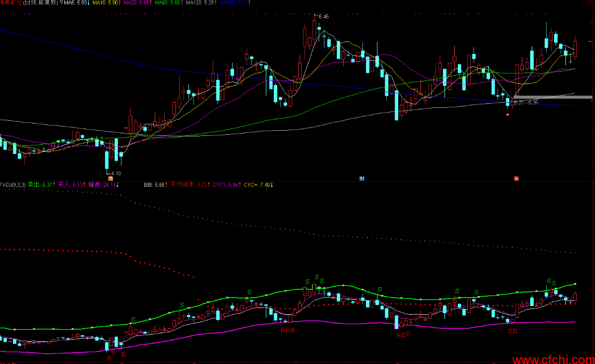Click the 5.21 - 5.26 gap price label
This screenshot has width=595, height=364.
(x=526, y=103)
